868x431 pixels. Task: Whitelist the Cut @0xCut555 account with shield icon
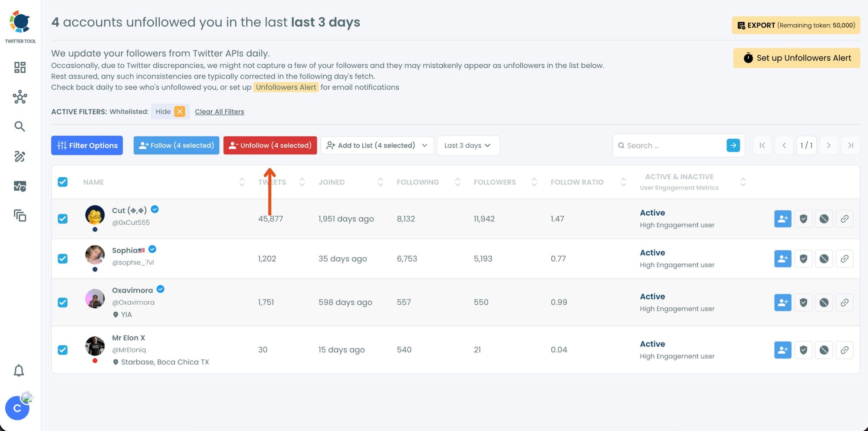(x=803, y=219)
